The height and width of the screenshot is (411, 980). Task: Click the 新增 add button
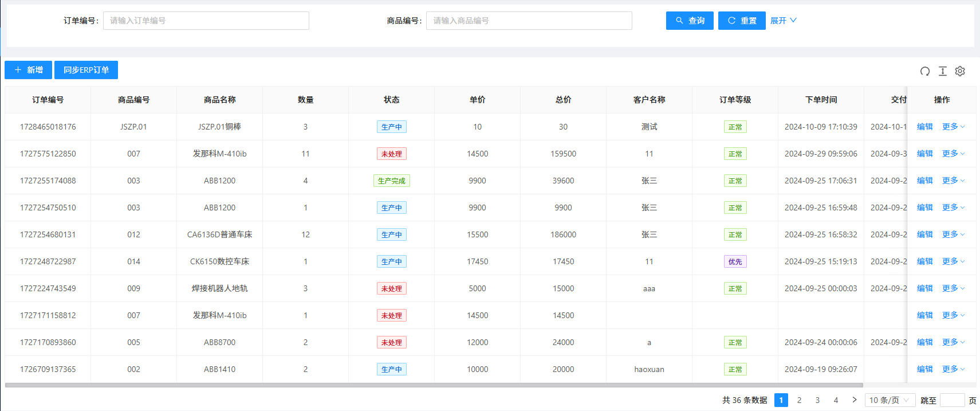pos(28,70)
